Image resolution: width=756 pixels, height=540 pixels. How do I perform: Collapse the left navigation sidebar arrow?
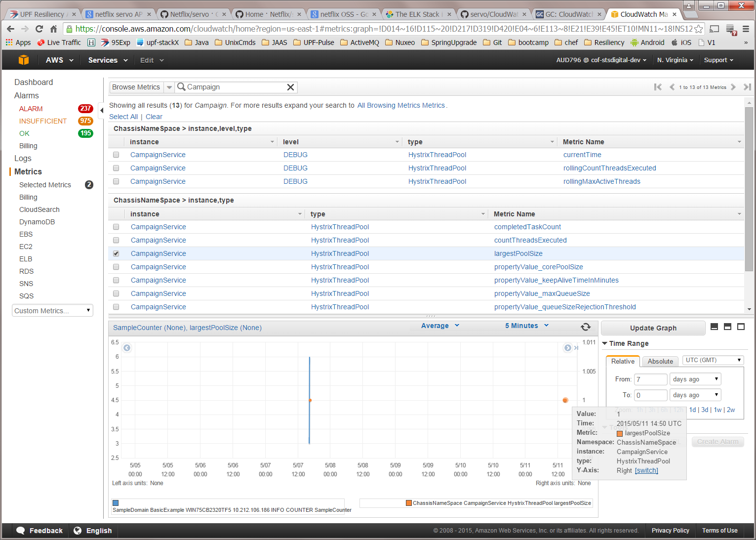tap(102, 110)
